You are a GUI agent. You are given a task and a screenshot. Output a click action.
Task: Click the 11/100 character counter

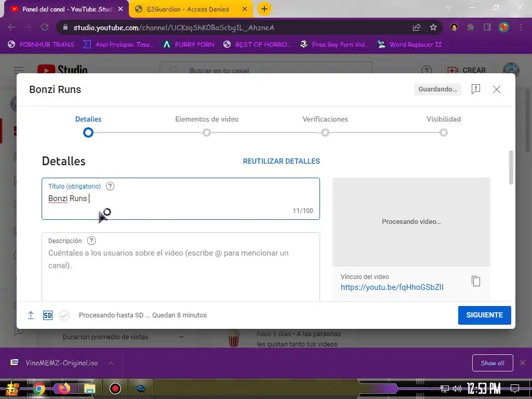pos(303,211)
